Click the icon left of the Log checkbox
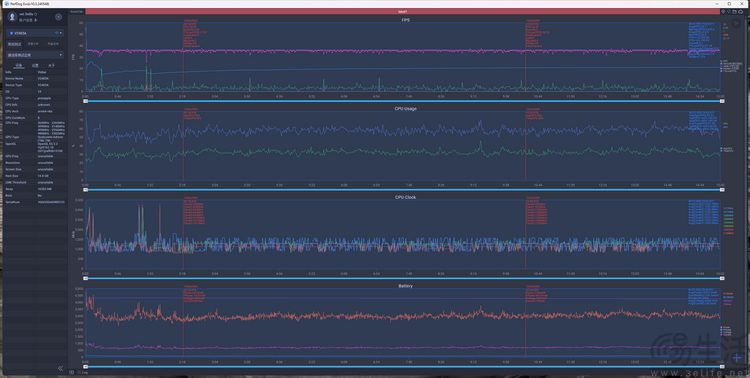The height and width of the screenshot is (378, 750). [71, 372]
